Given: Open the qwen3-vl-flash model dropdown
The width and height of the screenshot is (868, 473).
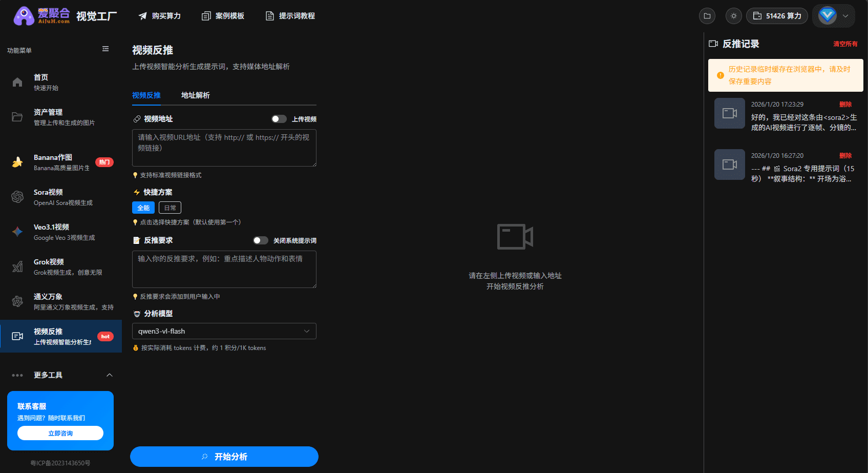Looking at the screenshot, I should coord(224,331).
